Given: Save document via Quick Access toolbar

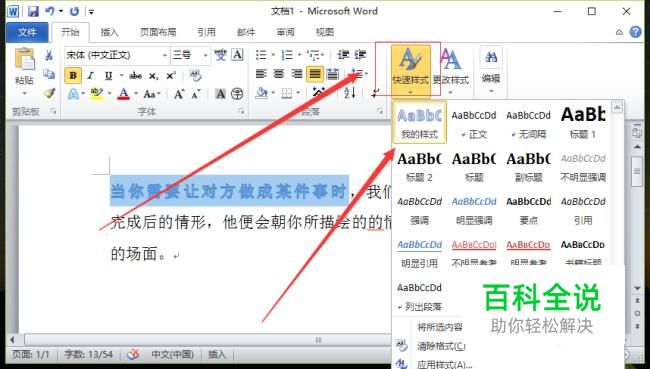Looking at the screenshot, I should (33, 11).
